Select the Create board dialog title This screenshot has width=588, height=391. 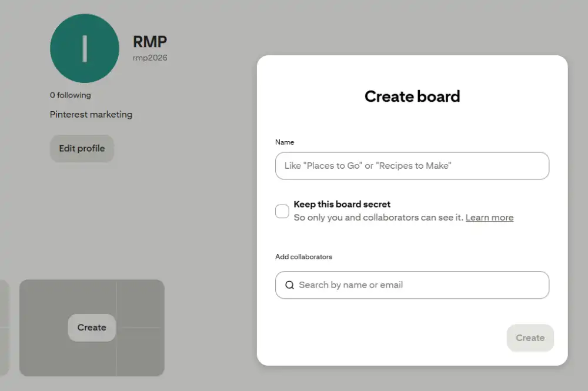412,96
